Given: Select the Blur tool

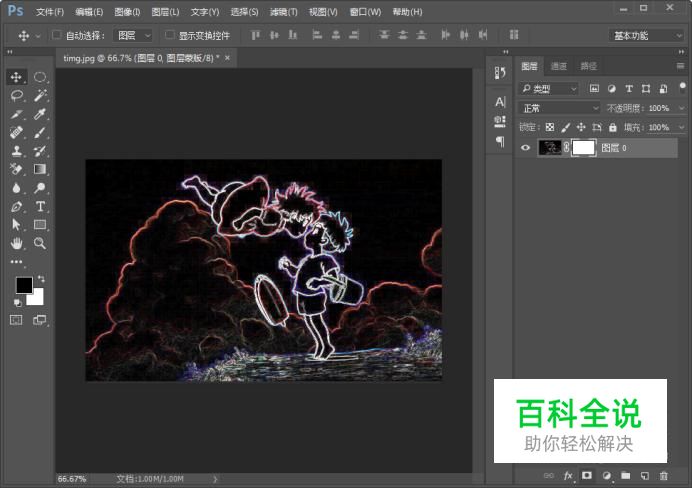Looking at the screenshot, I should click(x=17, y=188).
